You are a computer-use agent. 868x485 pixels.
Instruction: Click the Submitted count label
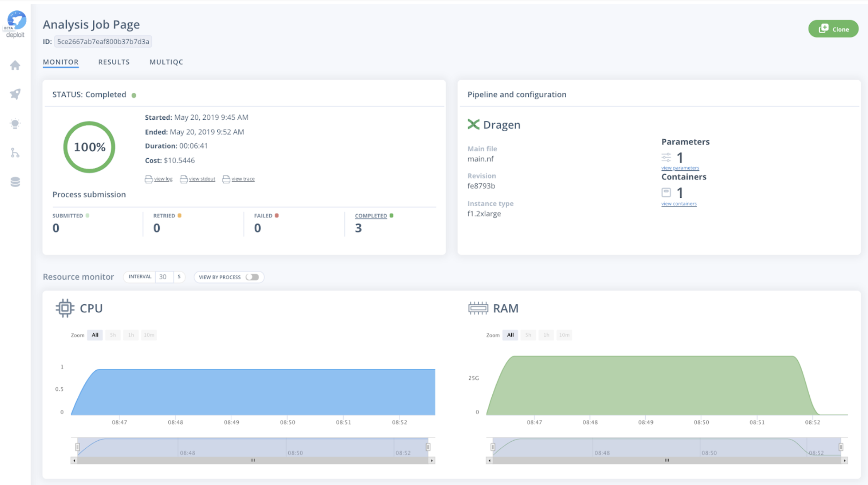pos(68,216)
